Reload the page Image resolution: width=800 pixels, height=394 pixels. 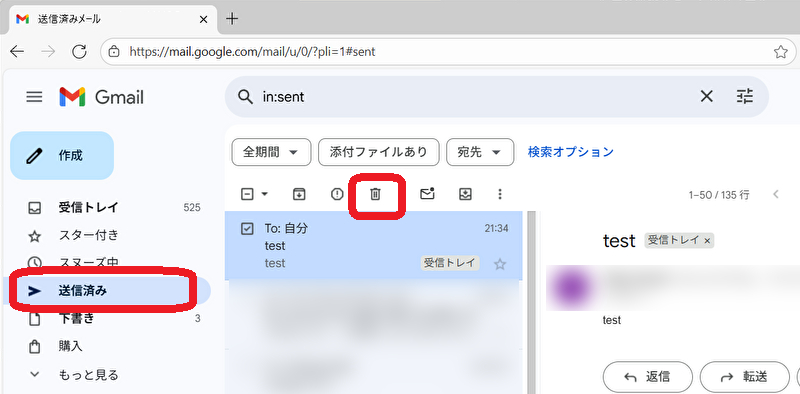click(x=79, y=51)
